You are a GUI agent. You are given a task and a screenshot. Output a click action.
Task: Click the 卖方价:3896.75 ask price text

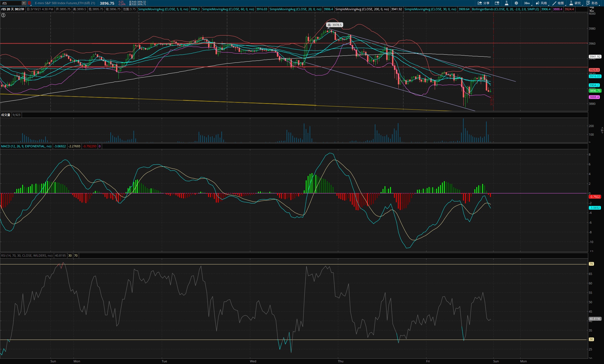point(137,4)
